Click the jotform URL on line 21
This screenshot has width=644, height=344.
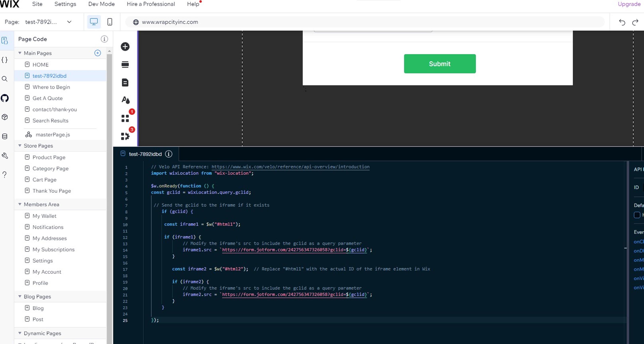294,295
